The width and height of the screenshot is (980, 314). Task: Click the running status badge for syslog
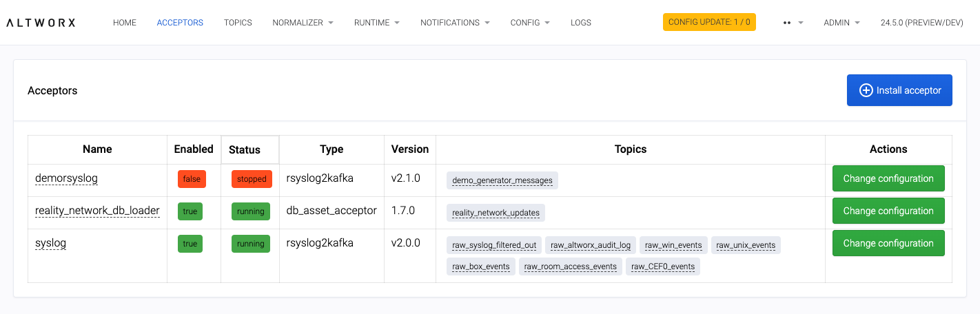click(250, 244)
